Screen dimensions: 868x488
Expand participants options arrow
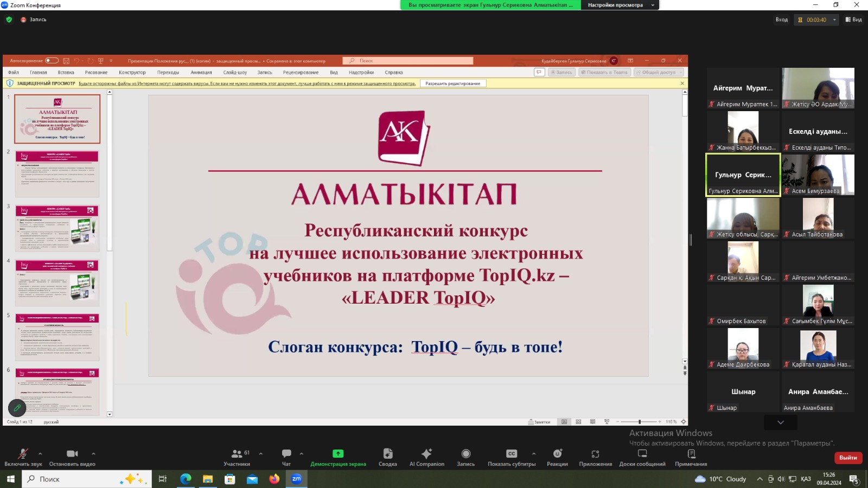261,454
